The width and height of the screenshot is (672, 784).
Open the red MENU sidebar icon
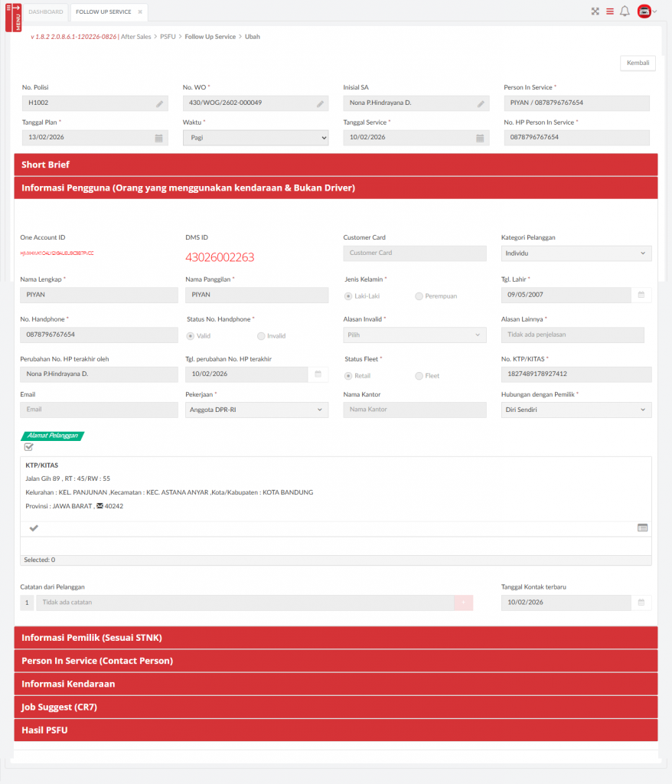[13, 17]
